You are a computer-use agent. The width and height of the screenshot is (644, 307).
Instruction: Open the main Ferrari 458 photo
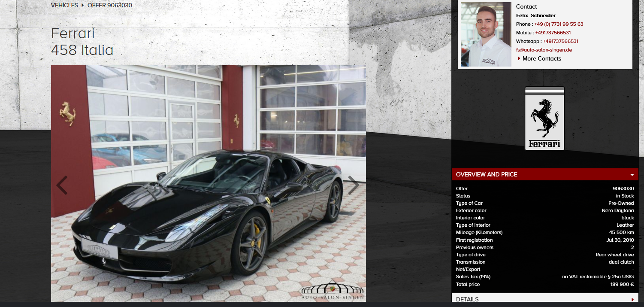tap(209, 183)
